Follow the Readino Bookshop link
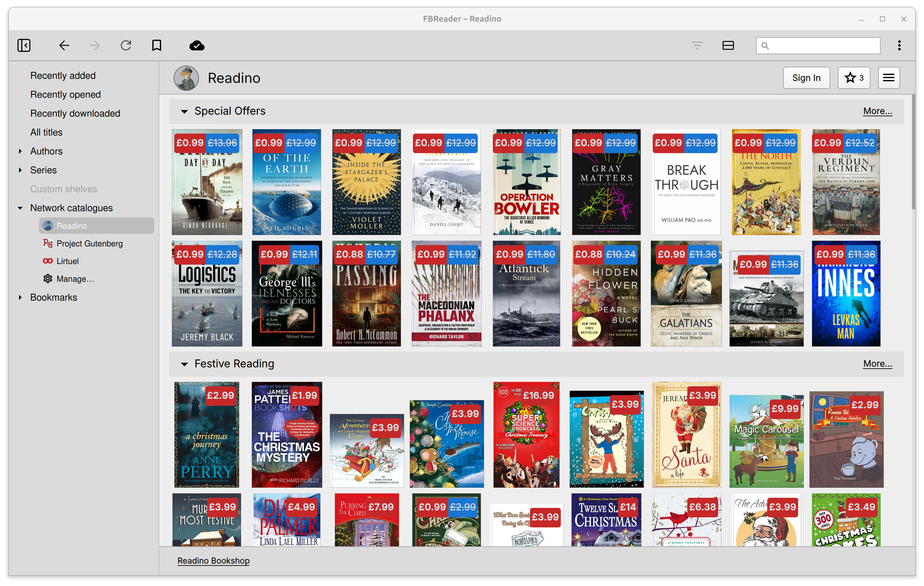The width and height of the screenshot is (924, 586). click(213, 561)
